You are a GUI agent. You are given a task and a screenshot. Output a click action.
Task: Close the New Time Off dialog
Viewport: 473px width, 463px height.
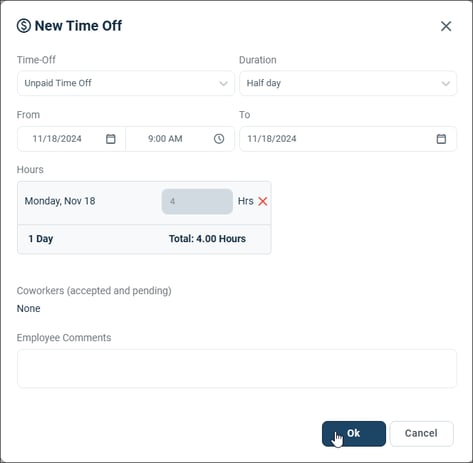coord(446,26)
